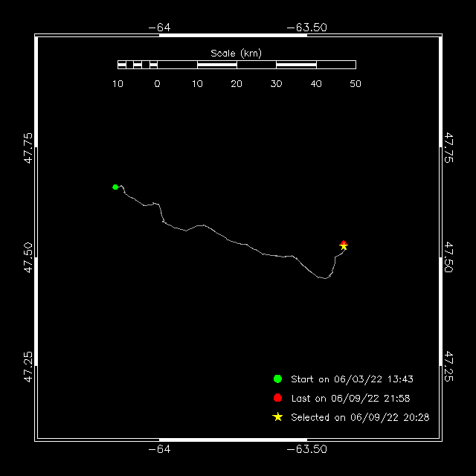Image resolution: width=476 pixels, height=476 pixels.
Task: Click the -63.50 longitude label on the bottom axis
Action: [307, 449]
